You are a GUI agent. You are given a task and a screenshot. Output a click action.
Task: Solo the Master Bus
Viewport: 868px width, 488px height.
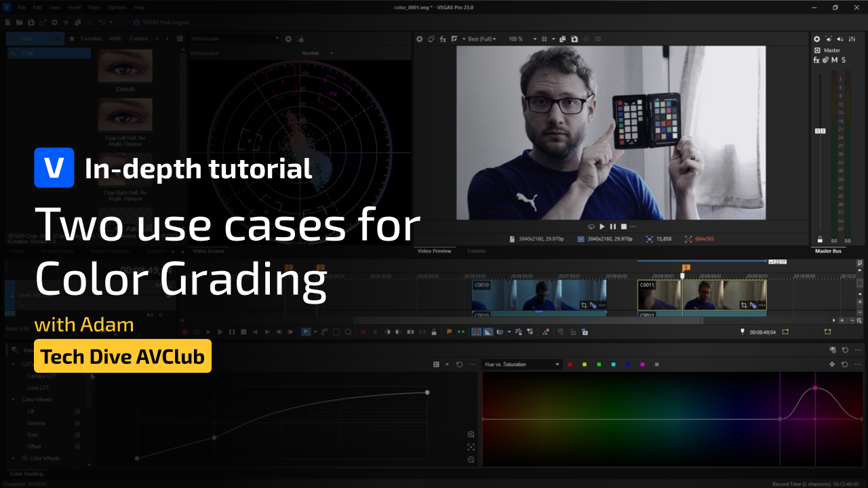[x=844, y=60]
